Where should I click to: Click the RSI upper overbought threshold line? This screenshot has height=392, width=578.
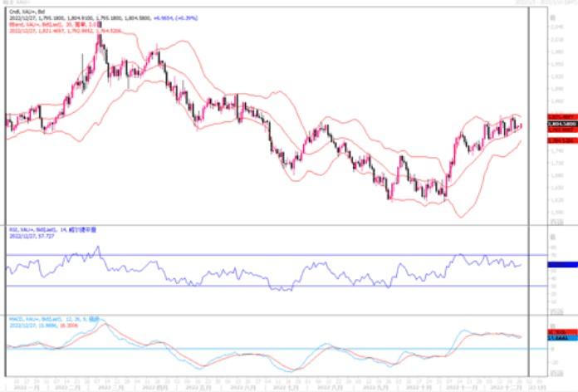[x=249, y=255]
